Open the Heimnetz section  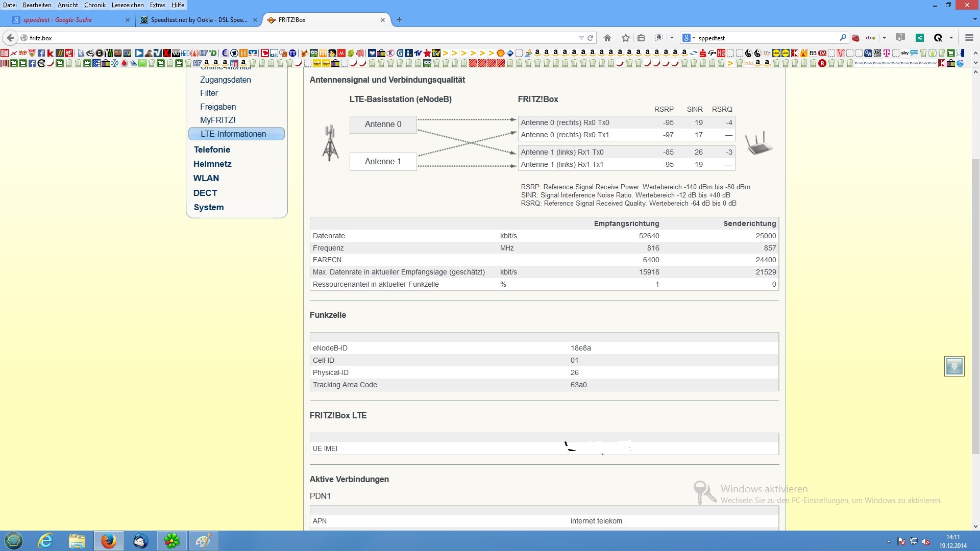click(212, 164)
